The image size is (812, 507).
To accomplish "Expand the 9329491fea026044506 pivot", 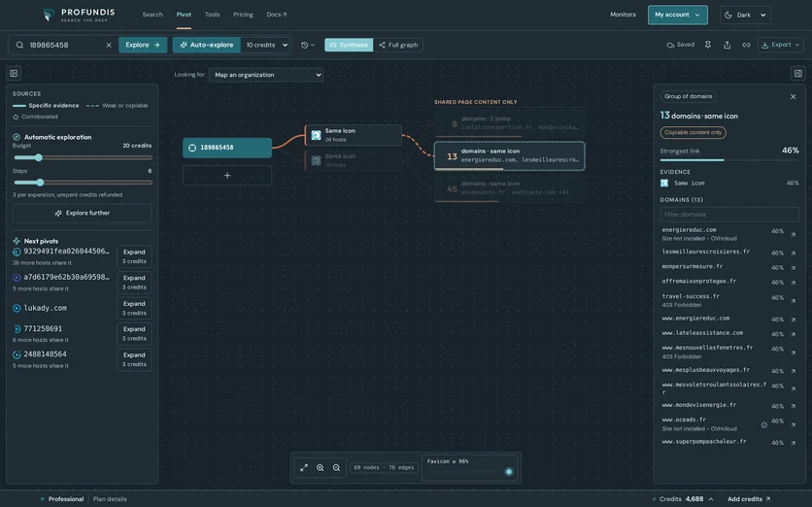I will 134,256.
